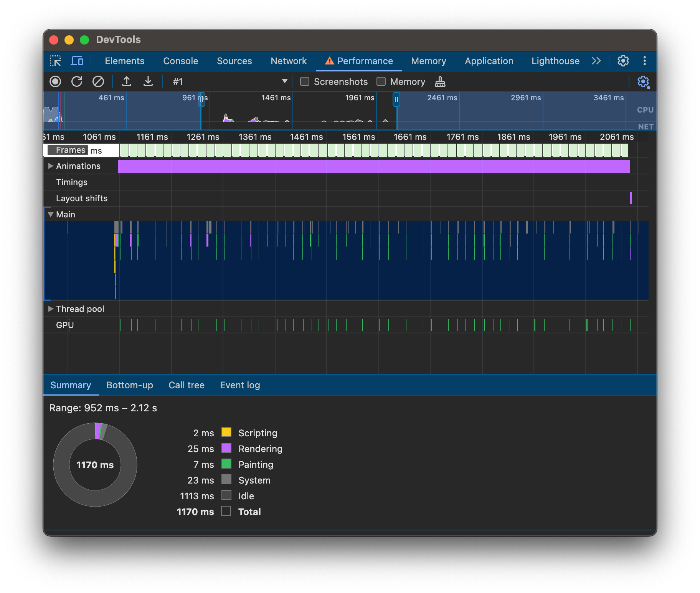Enable the Screenshots checkbox
The height and width of the screenshot is (593, 700).
tap(305, 81)
